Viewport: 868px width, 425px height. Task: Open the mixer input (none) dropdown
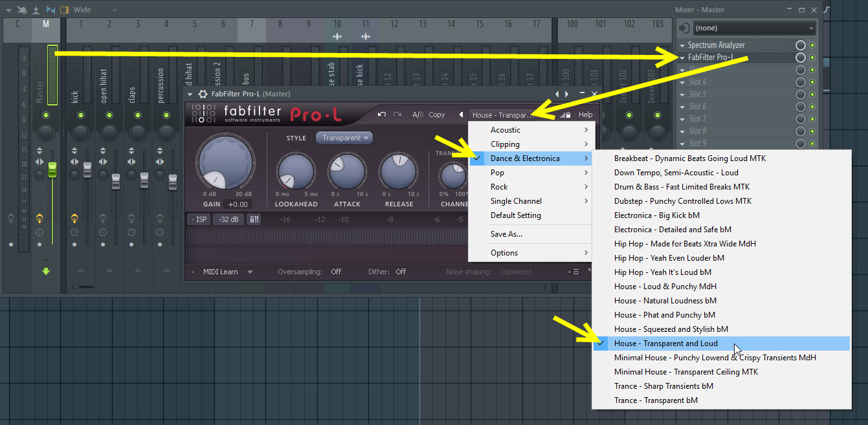(754, 28)
